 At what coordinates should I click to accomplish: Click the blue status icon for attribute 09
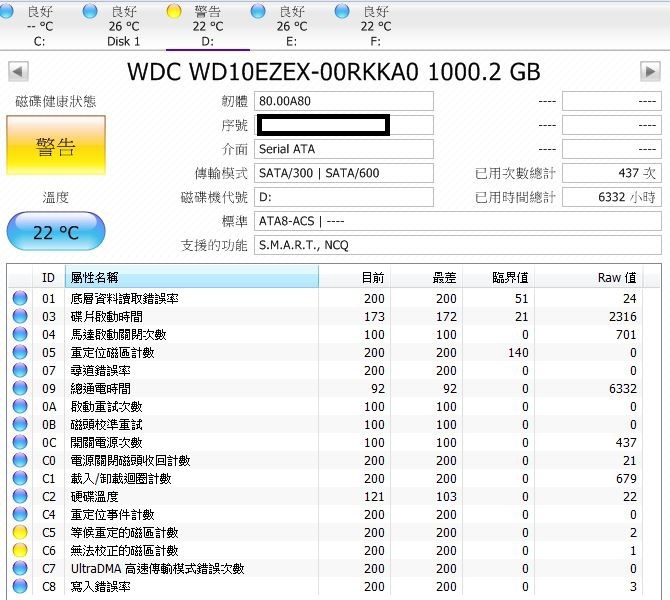tap(20, 388)
